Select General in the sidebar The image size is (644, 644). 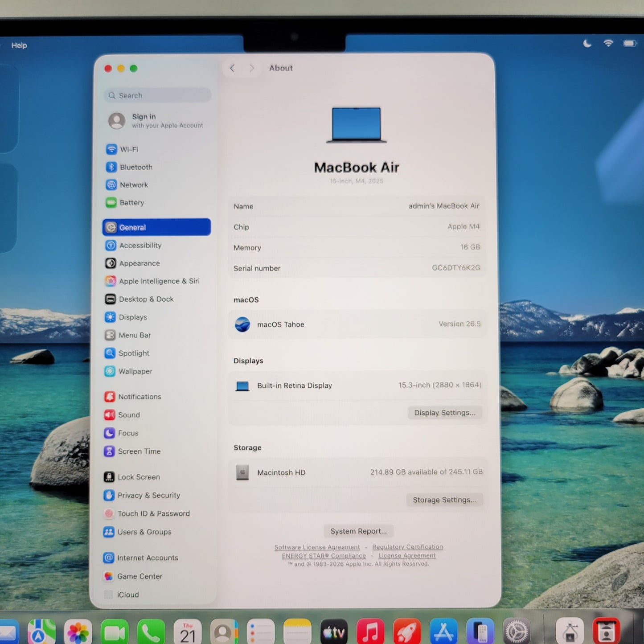point(156,227)
